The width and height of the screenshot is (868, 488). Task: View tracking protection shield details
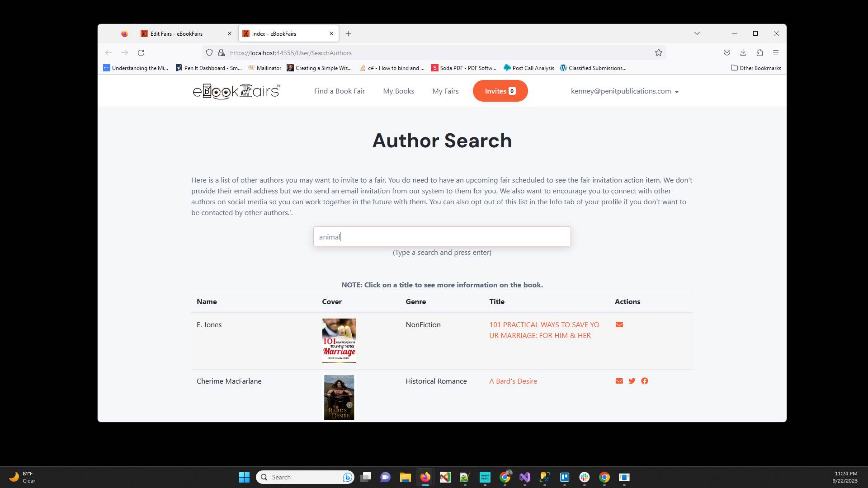pos(209,52)
